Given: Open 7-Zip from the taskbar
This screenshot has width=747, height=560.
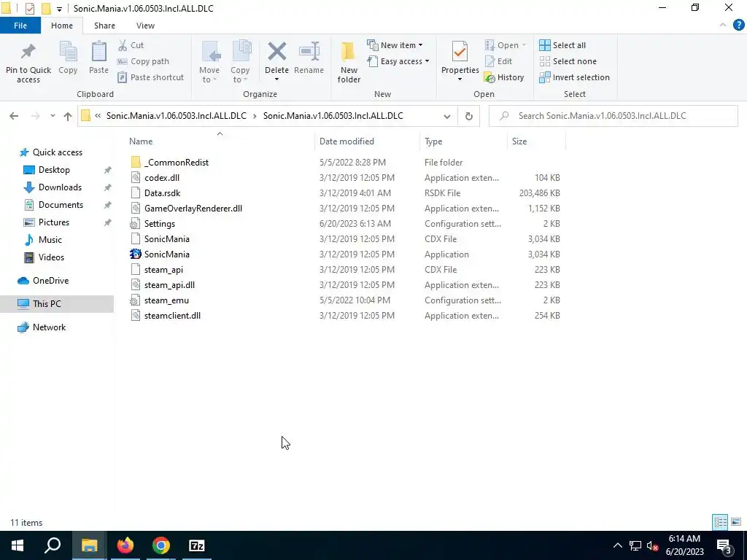Looking at the screenshot, I should click(x=197, y=545).
